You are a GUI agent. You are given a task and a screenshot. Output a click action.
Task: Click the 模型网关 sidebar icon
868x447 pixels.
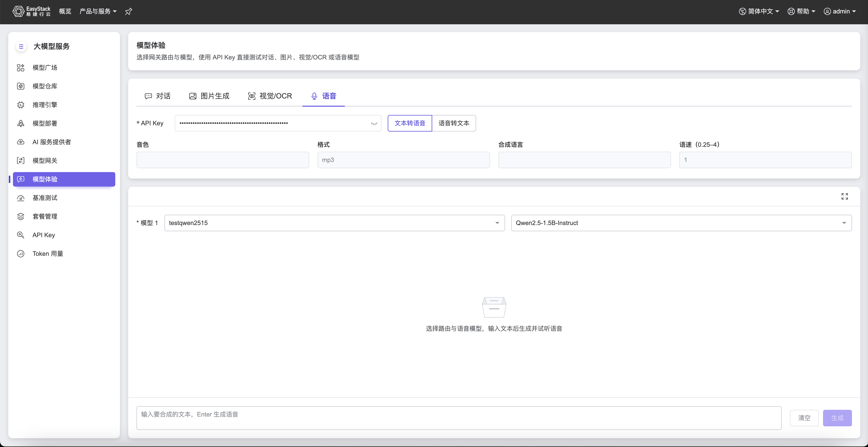[x=21, y=161]
